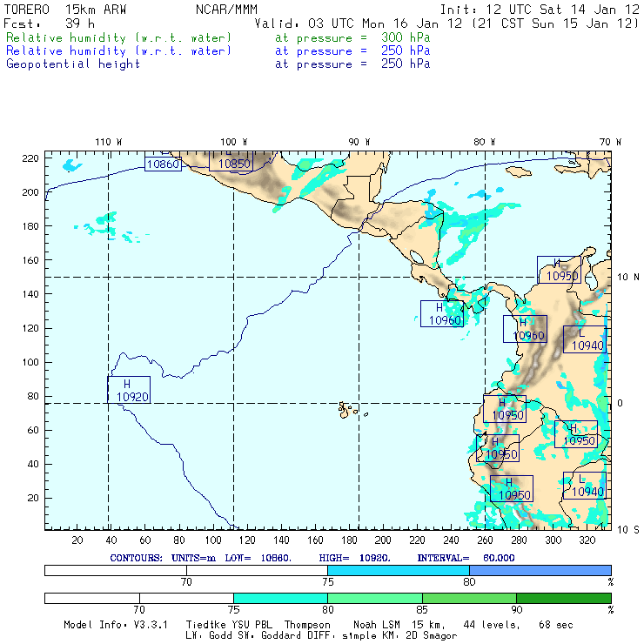
Task: Click the H 10920 high pressure label
Action: click(x=129, y=390)
